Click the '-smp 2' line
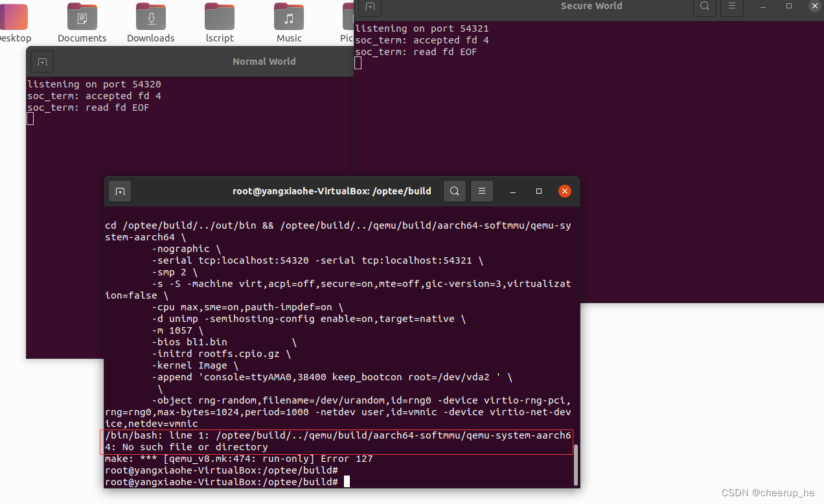 (174, 272)
